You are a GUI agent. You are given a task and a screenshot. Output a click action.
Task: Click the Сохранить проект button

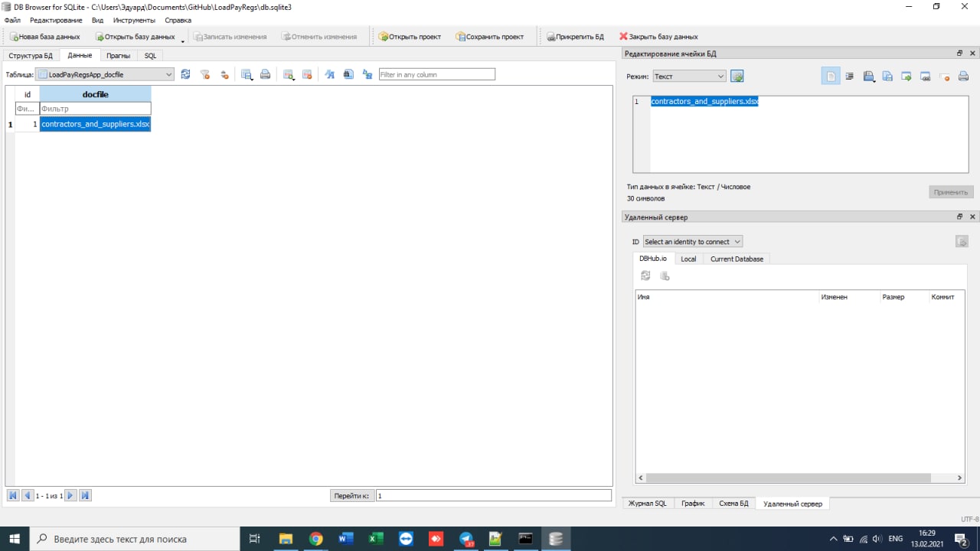pos(489,37)
